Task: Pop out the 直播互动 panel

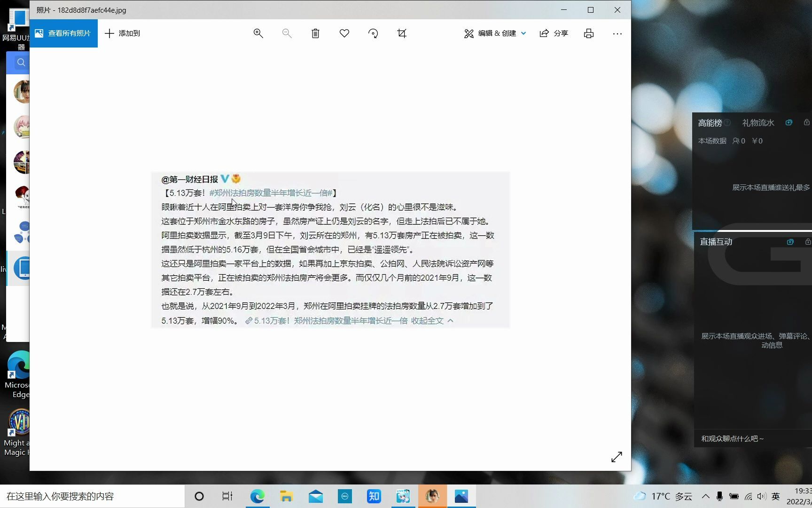Action: 790,242
